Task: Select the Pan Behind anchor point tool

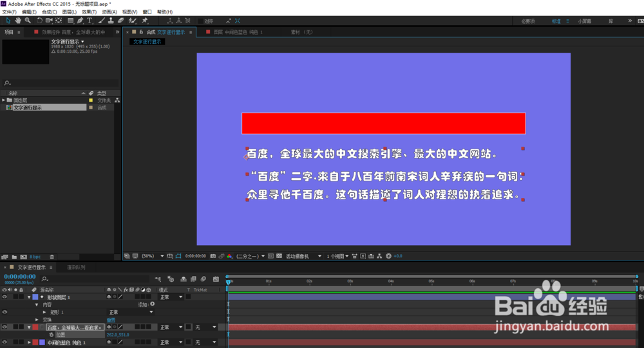Action: [x=59, y=20]
